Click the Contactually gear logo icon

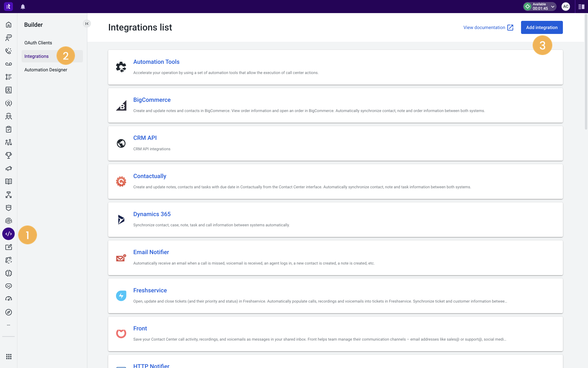tap(121, 182)
